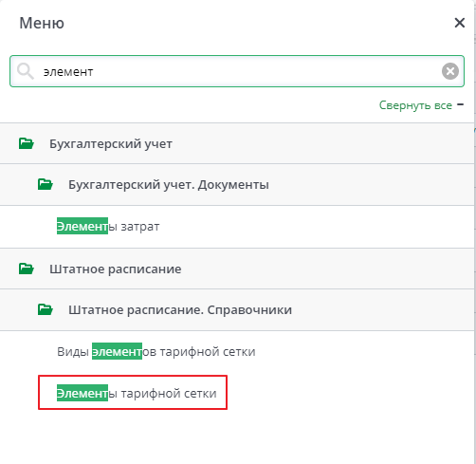Click the folder icon beside Штатное расписание. Справочники
The image size is (476, 464).
coord(46,309)
